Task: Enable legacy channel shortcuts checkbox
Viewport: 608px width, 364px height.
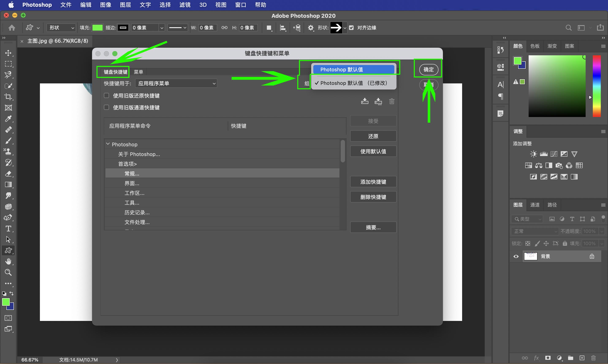Action: pos(106,107)
